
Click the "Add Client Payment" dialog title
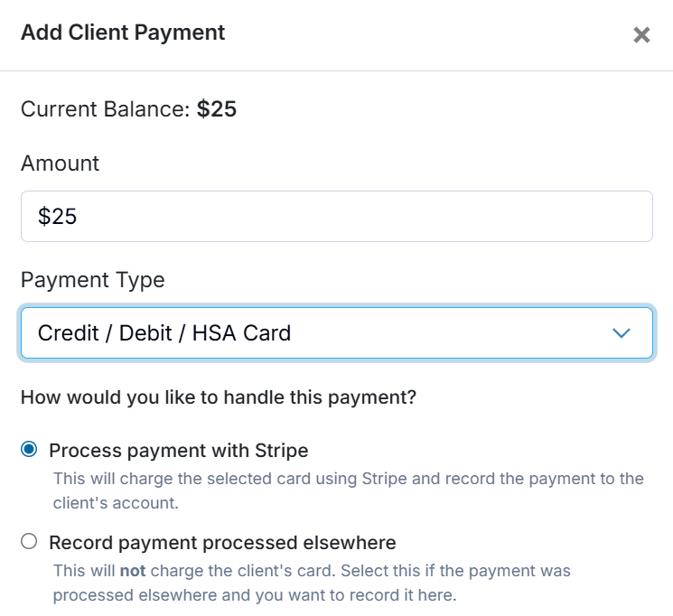click(123, 33)
